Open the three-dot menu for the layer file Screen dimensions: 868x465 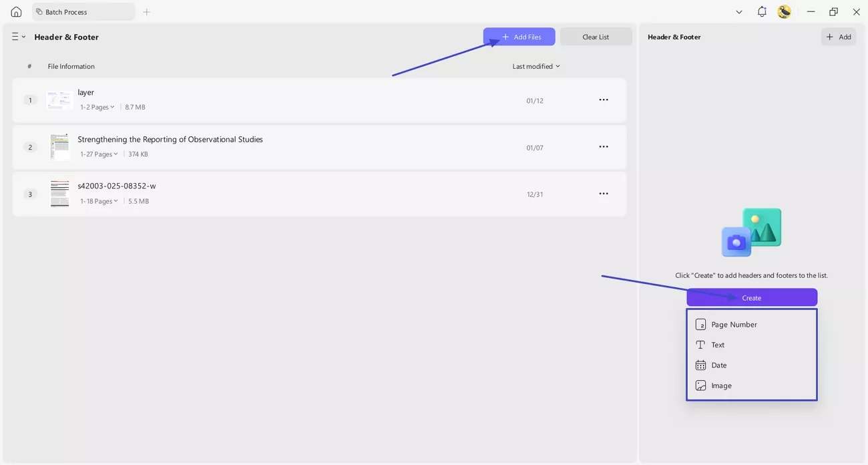coord(603,99)
